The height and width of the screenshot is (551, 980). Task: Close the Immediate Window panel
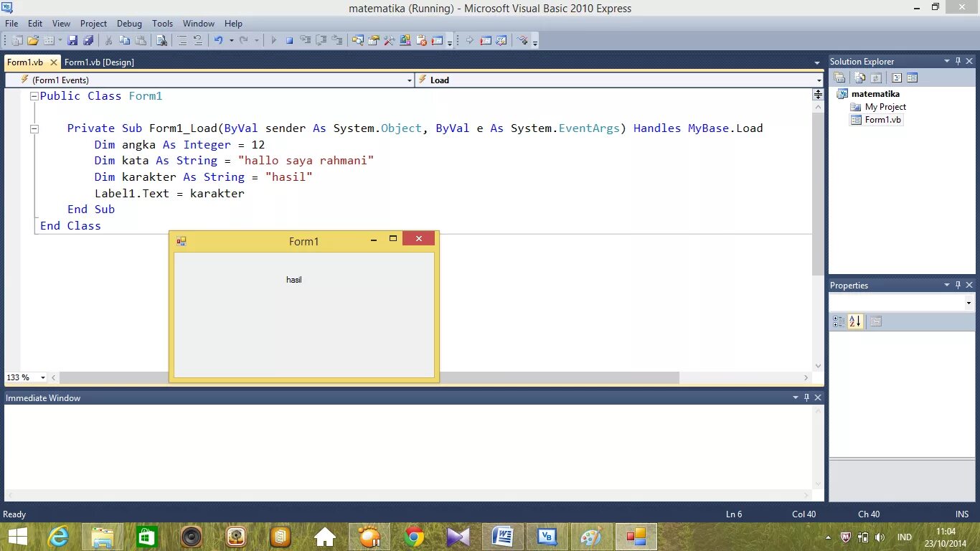(818, 397)
